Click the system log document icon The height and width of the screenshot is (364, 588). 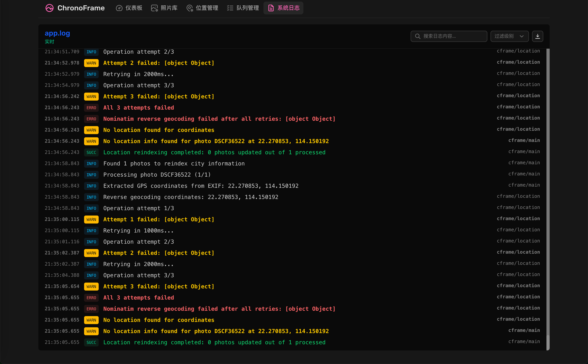click(x=271, y=8)
